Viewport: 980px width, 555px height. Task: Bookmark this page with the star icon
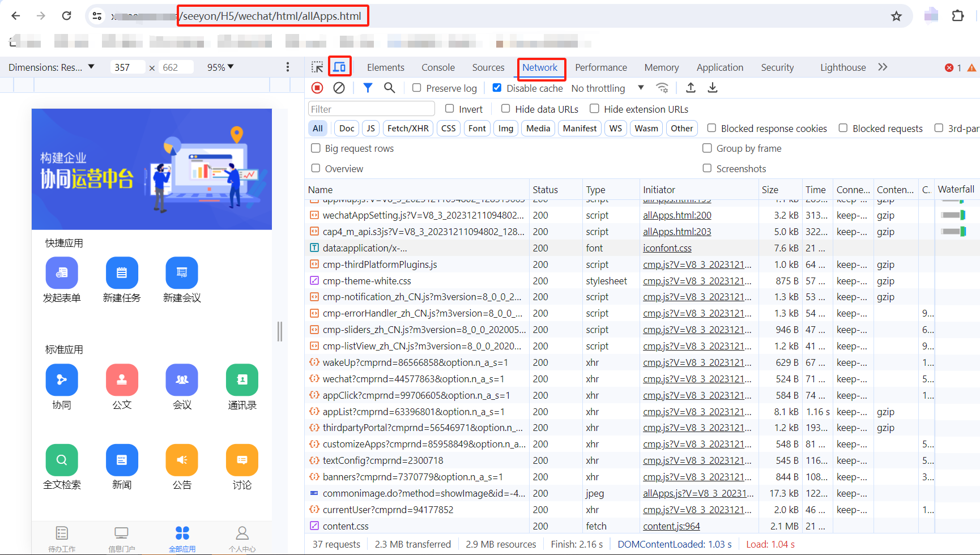(896, 16)
